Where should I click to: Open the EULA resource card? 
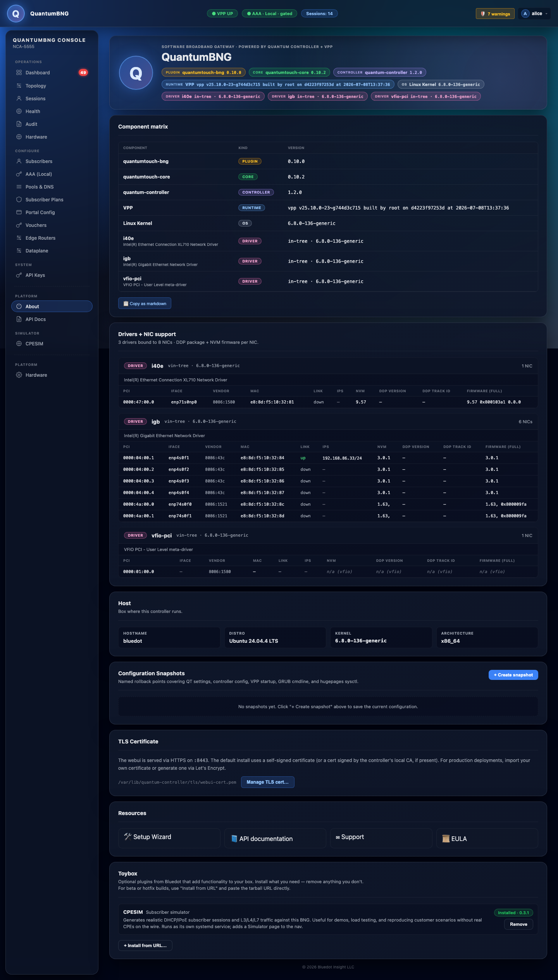(x=487, y=838)
